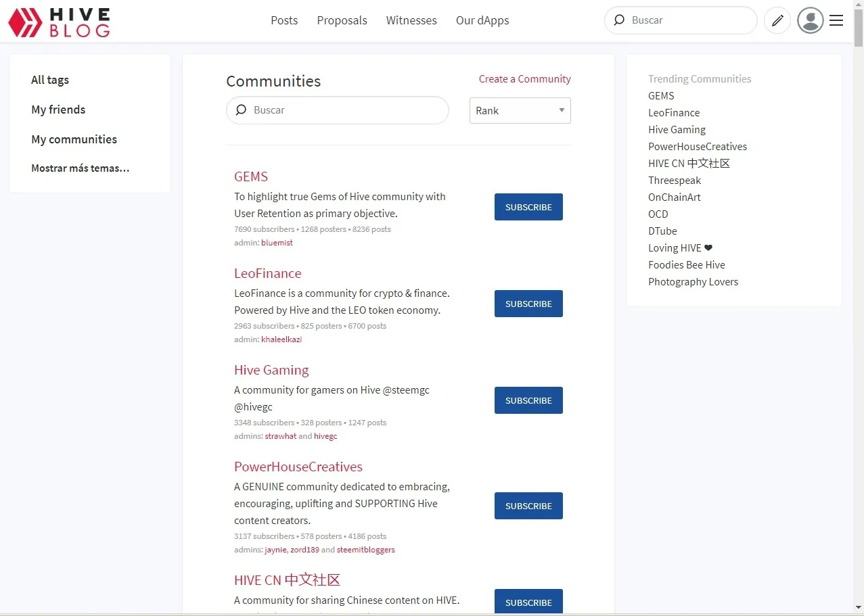Select All tags in sidebar
Screen dimensions: 864x616
click(50, 80)
